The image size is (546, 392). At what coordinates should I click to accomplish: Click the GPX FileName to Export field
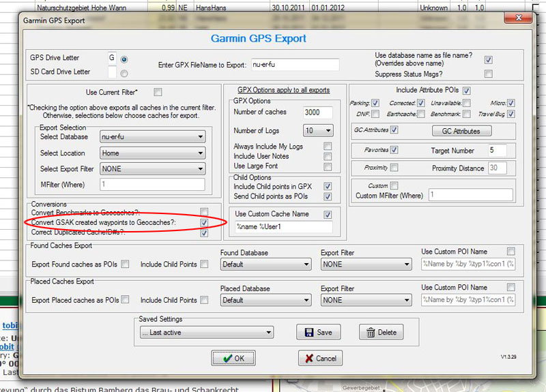click(x=296, y=65)
